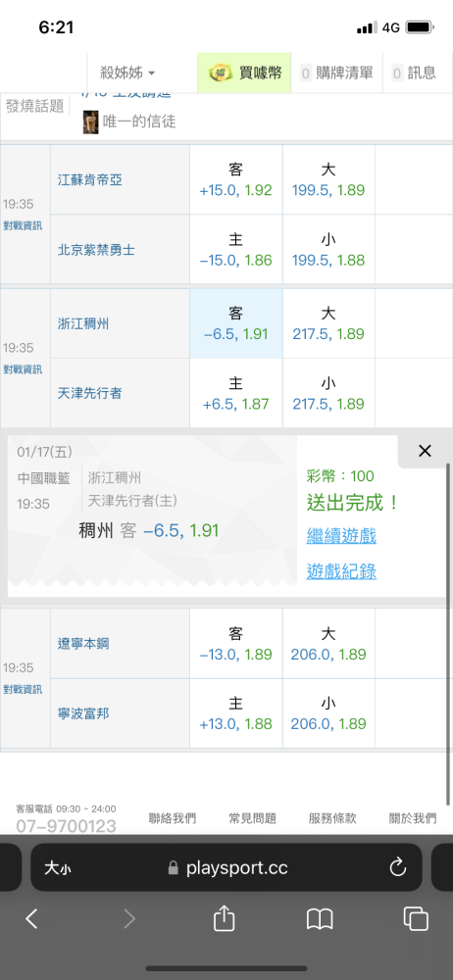Click the 繼續遊戲 link
Screen dimensions: 453x980
pos(341,536)
